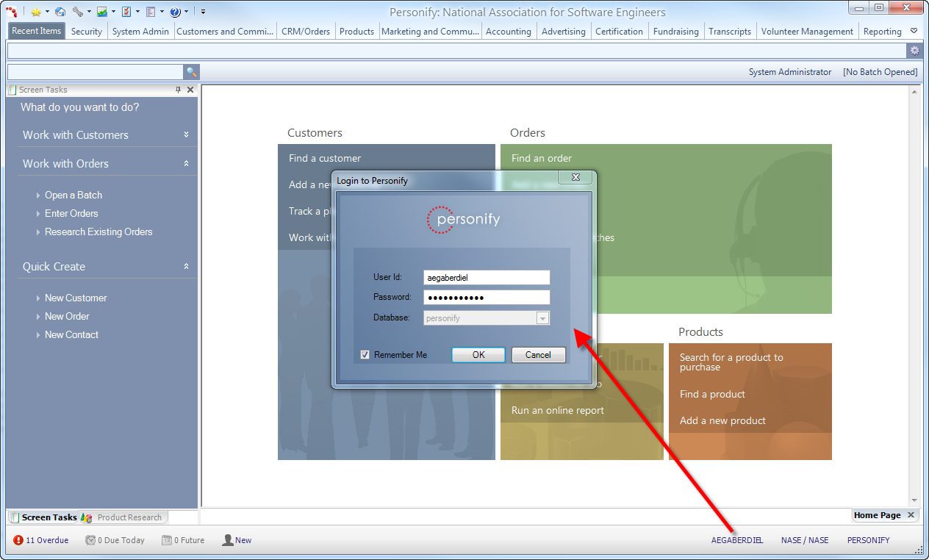Click Search for a product to purchase

[x=731, y=362]
